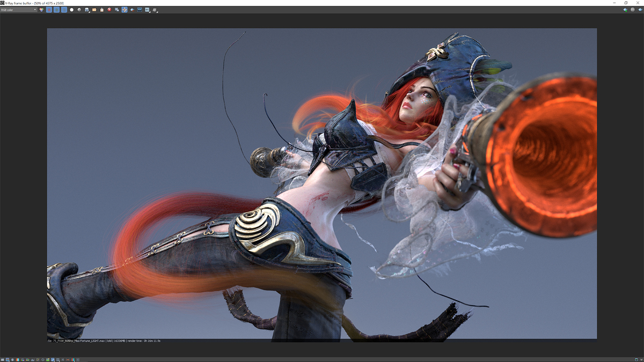
Task: Toggle stereo view with red/cyan bars icon
Action: pos(73,359)
